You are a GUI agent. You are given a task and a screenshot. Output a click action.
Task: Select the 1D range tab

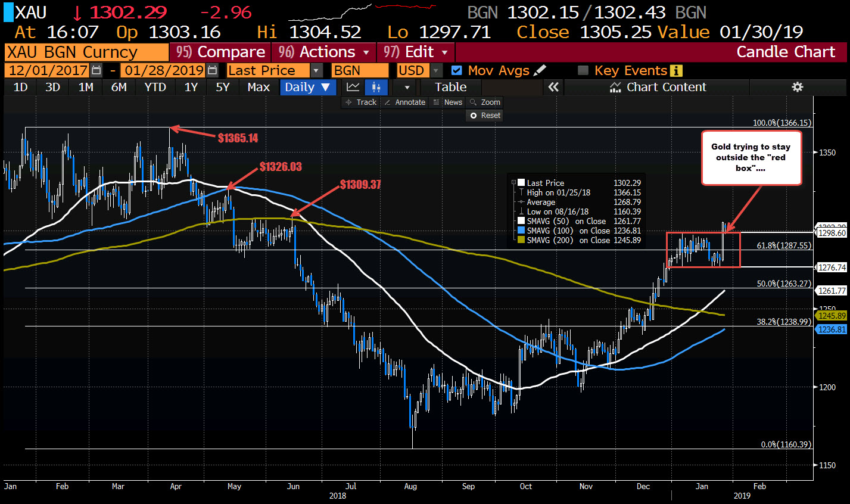tap(20, 87)
